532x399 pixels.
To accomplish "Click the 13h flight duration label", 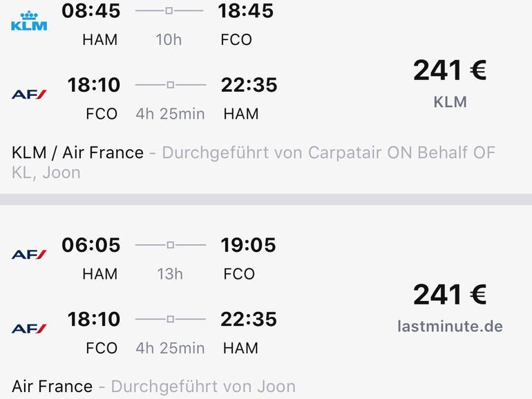I will point(169,274).
